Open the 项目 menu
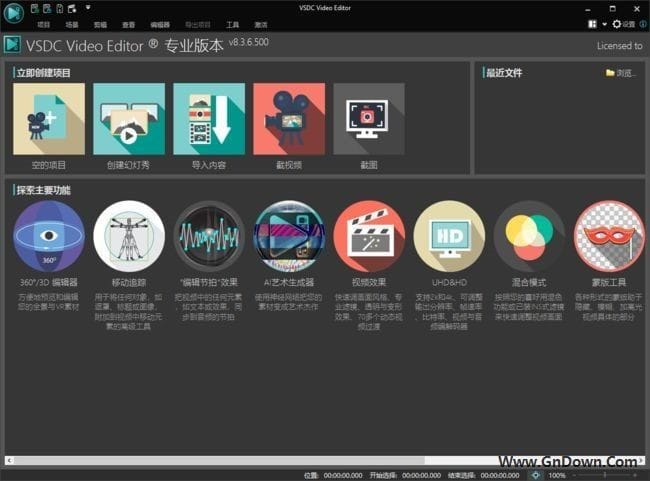This screenshot has width=650, height=481. (44, 25)
